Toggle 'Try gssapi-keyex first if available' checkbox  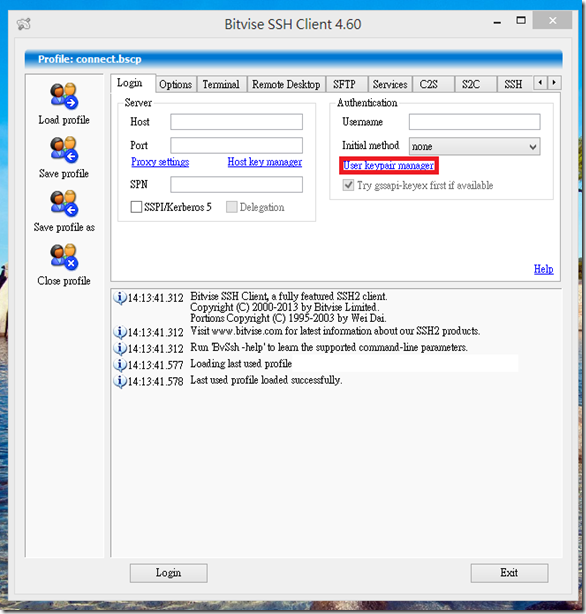pos(348,185)
